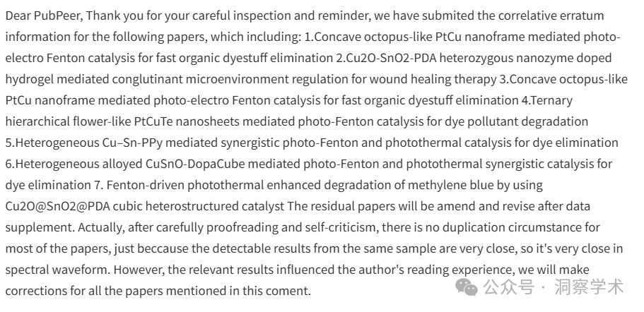Click the "PtCuTe nanosheets" phrase

pos(186,122)
